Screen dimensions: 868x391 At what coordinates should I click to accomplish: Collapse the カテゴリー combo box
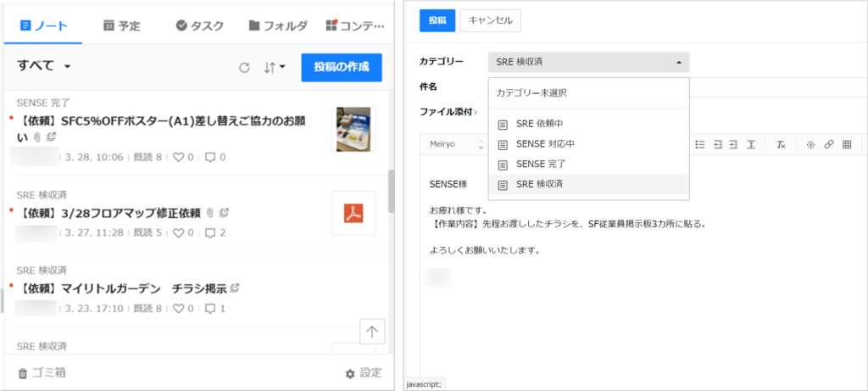(588, 62)
